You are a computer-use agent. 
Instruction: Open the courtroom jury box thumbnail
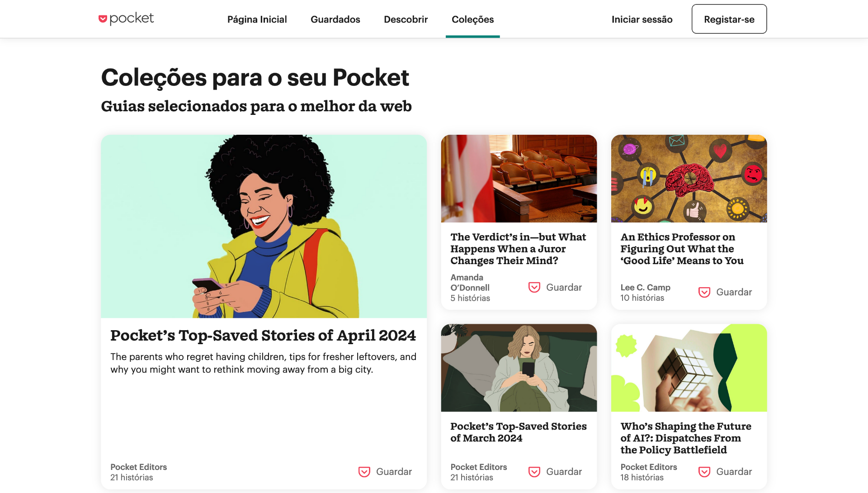pos(519,179)
